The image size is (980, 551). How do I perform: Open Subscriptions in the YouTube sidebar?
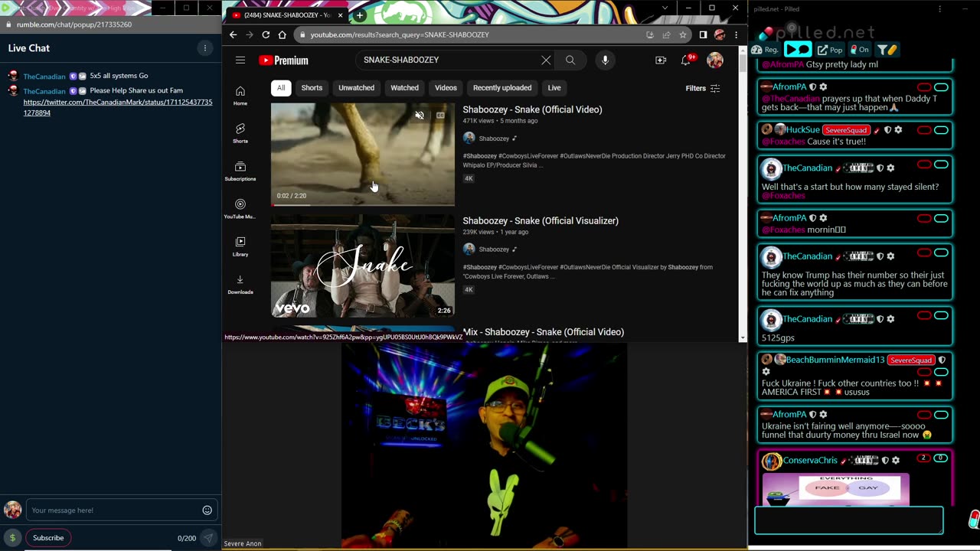240,170
